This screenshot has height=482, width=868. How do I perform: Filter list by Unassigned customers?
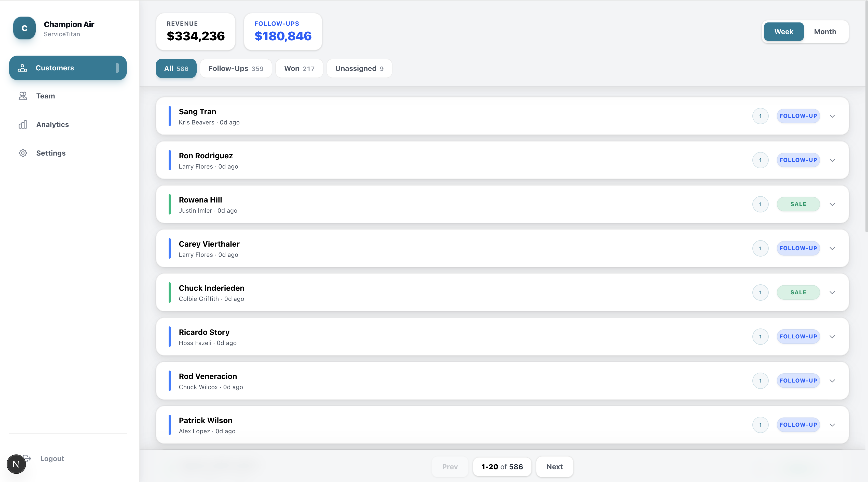coord(359,68)
